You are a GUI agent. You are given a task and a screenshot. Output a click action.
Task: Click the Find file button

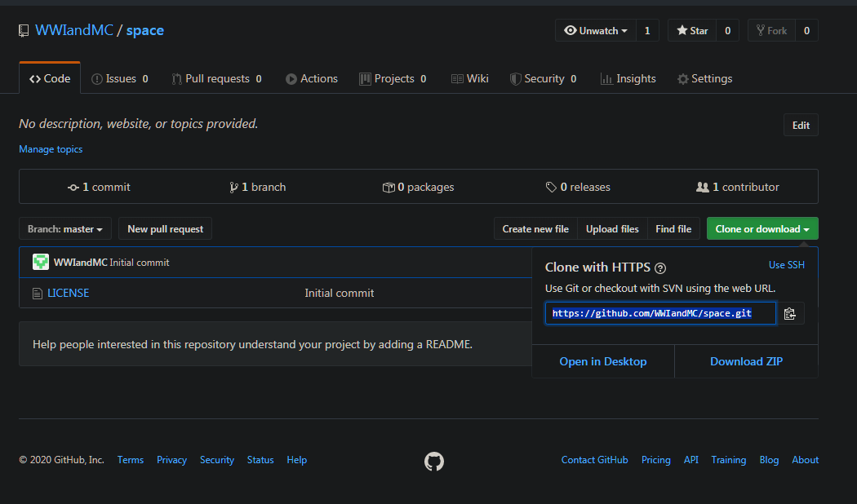tap(673, 229)
